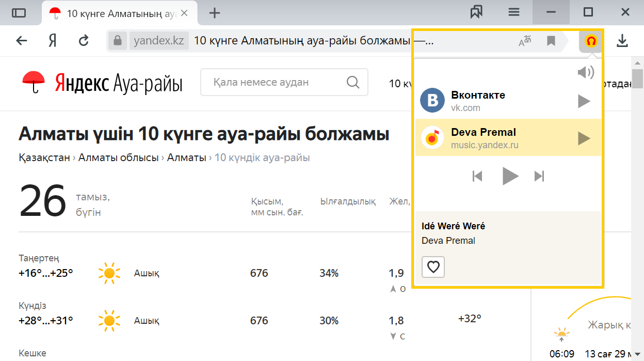The image size is (644, 361).
Task: Click the Күндіз temperature +28°...+31°
Action: 46,320
